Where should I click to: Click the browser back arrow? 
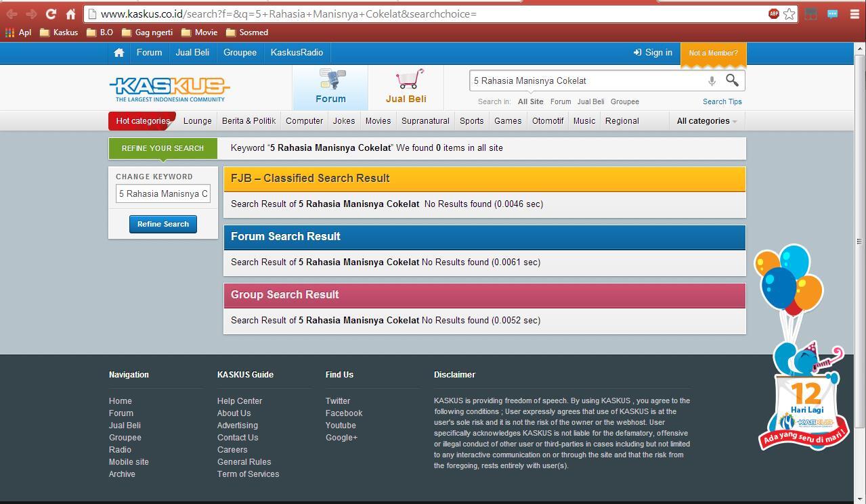pyautogui.click(x=12, y=14)
